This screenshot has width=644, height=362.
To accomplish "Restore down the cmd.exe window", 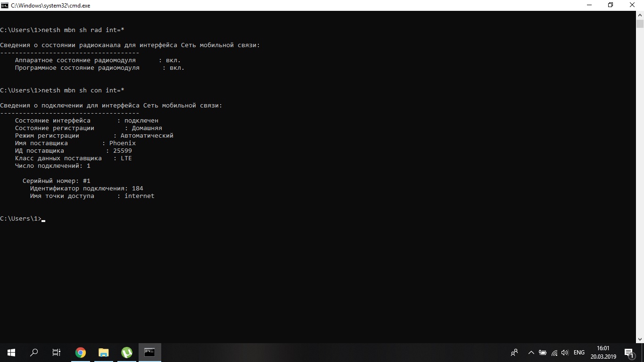I will 611,5.
